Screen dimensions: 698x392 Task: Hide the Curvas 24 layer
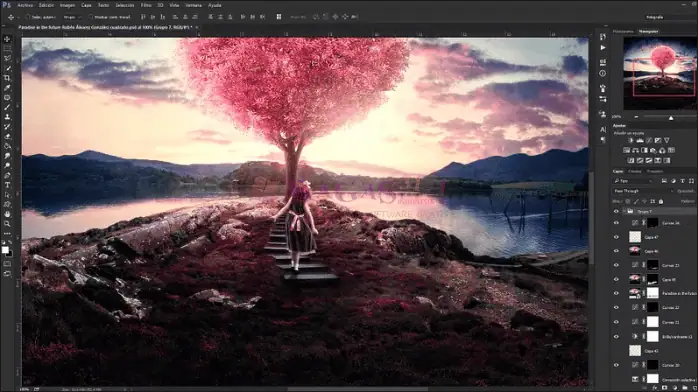click(x=617, y=223)
